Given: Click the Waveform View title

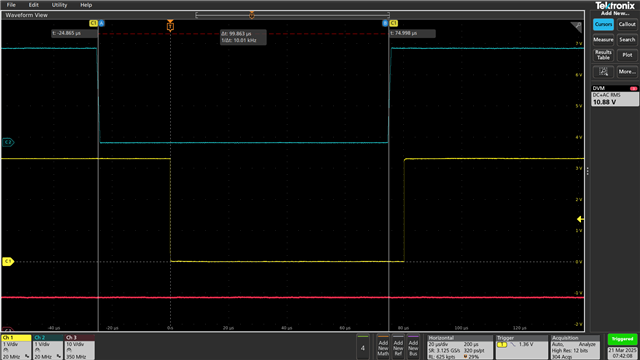Looking at the screenshot, I should 27,15.
